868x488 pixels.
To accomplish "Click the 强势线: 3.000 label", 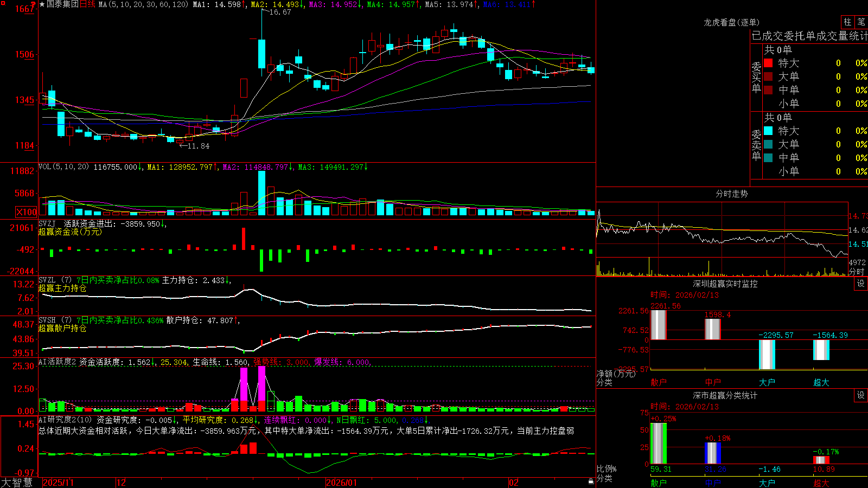I will (282, 362).
